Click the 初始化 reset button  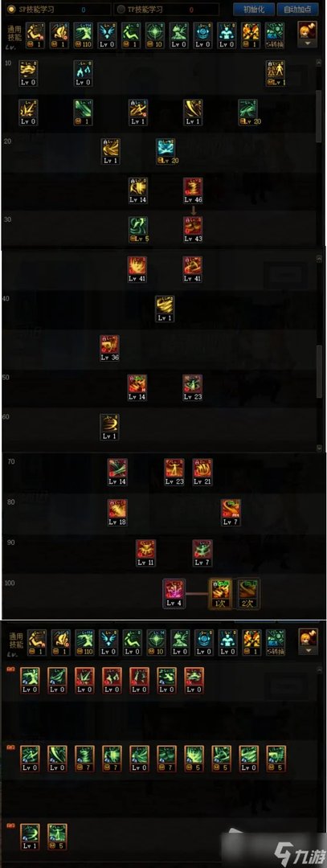tap(254, 10)
